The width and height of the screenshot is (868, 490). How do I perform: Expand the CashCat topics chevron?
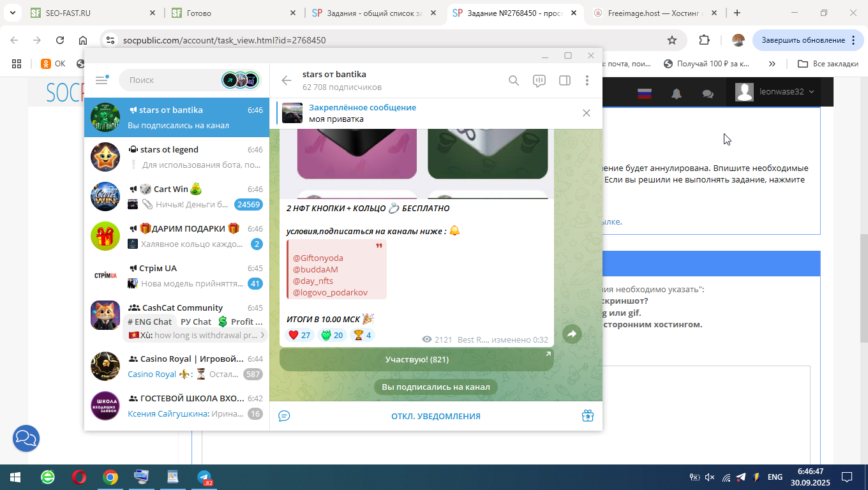coord(262,335)
